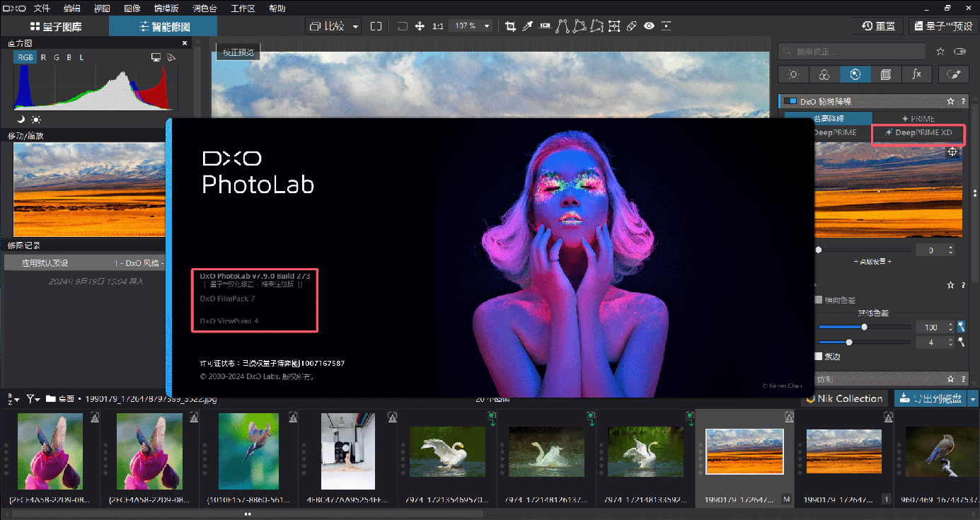This screenshot has height=520, width=980.
Task: Adjust the chromatic aberration slider at 100
Action: [864, 327]
